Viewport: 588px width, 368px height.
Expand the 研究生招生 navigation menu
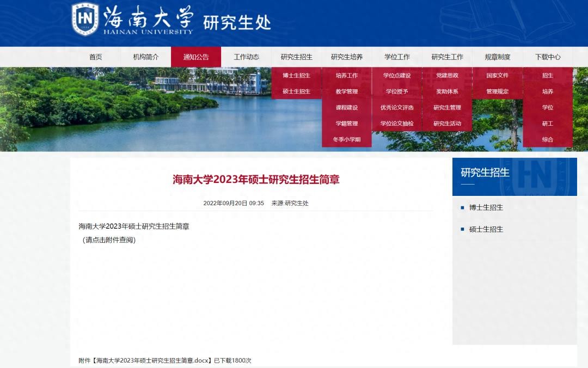tap(296, 57)
